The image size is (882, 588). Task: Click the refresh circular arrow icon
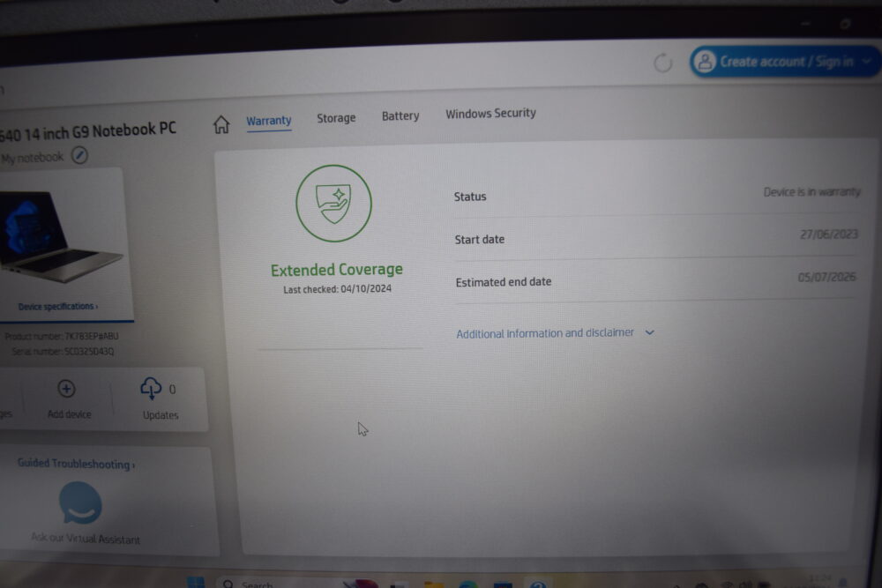click(663, 63)
